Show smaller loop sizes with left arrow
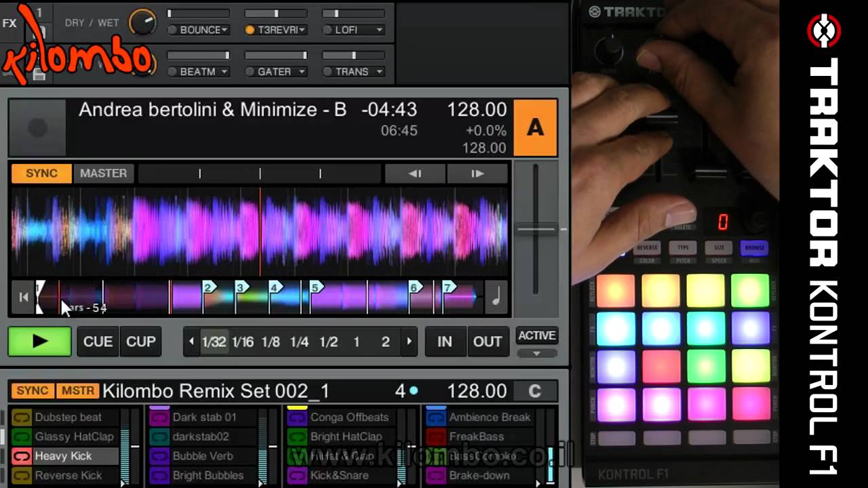 [x=192, y=342]
